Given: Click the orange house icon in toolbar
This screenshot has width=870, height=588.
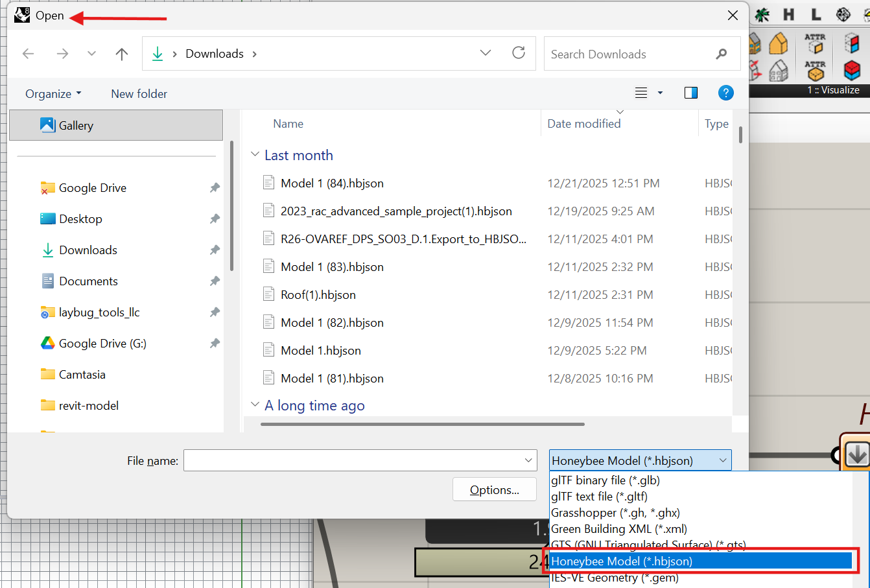Looking at the screenshot, I should point(778,43).
